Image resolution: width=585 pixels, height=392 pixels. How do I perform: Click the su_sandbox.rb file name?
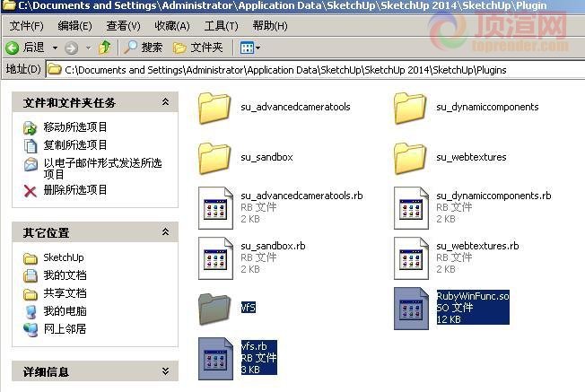click(273, 246)
